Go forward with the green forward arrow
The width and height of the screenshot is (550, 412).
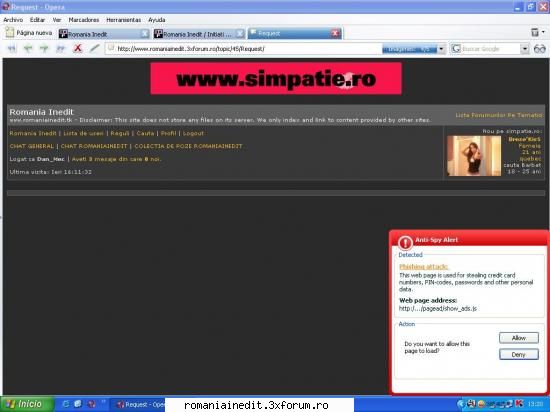point(44,49)
